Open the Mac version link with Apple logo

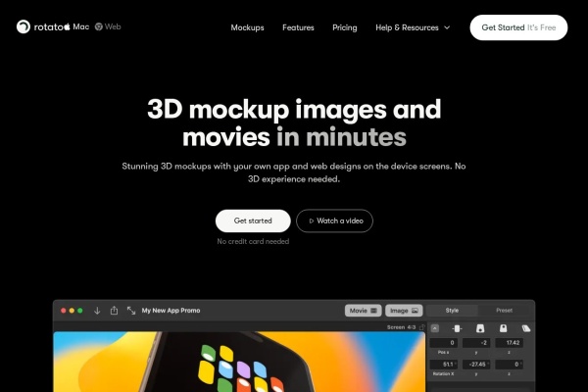point(76,26)
